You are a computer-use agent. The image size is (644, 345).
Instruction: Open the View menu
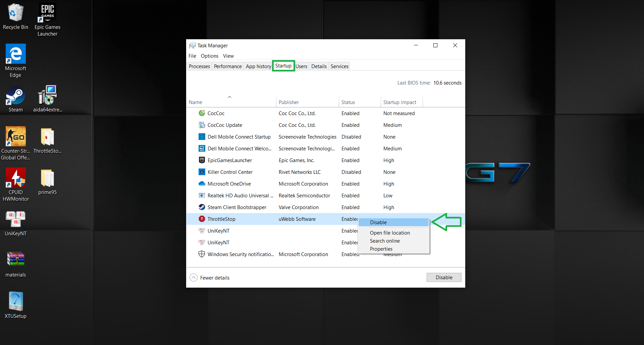[228, 56]
